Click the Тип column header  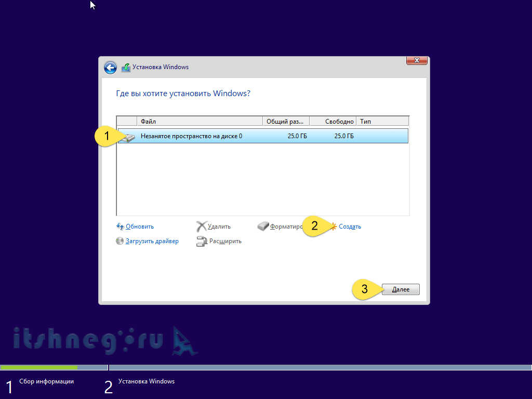[x=382, y=121]
